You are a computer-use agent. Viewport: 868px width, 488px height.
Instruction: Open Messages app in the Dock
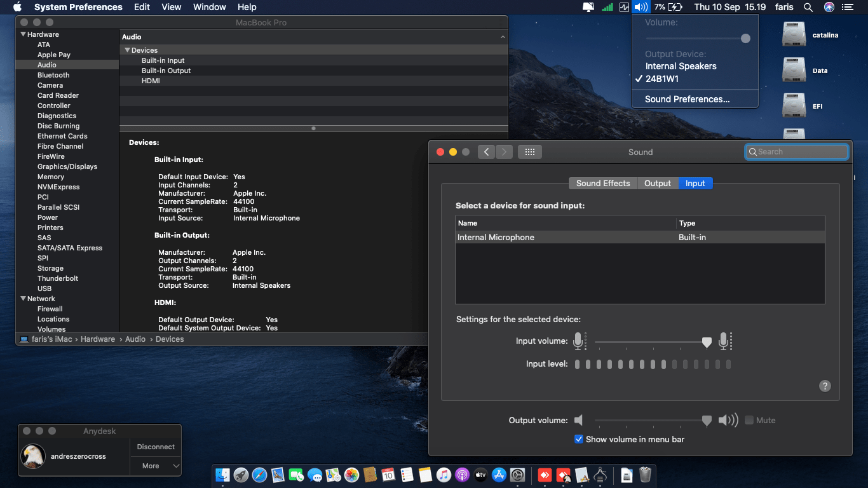[x=315, y=475]
